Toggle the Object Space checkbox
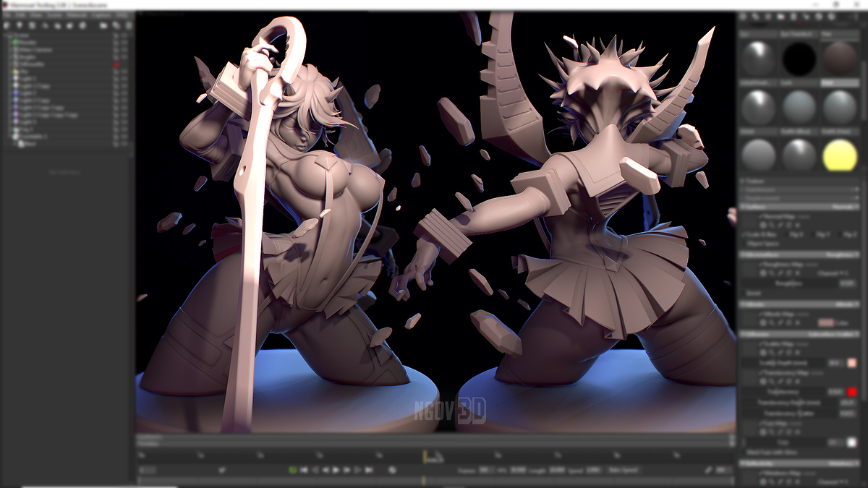This screenshot has width=868, height=488. (745, 244)
